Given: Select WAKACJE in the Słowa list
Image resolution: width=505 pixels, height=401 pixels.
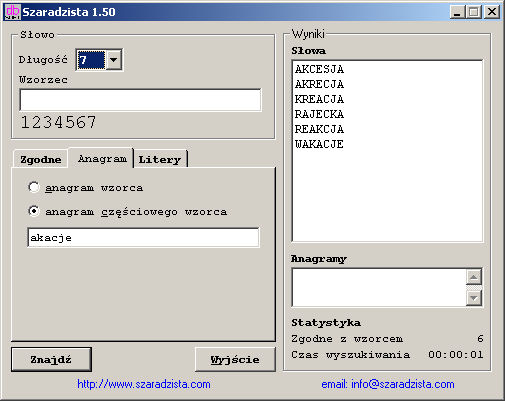Looking at the screenshot, I should click(319, 144).
